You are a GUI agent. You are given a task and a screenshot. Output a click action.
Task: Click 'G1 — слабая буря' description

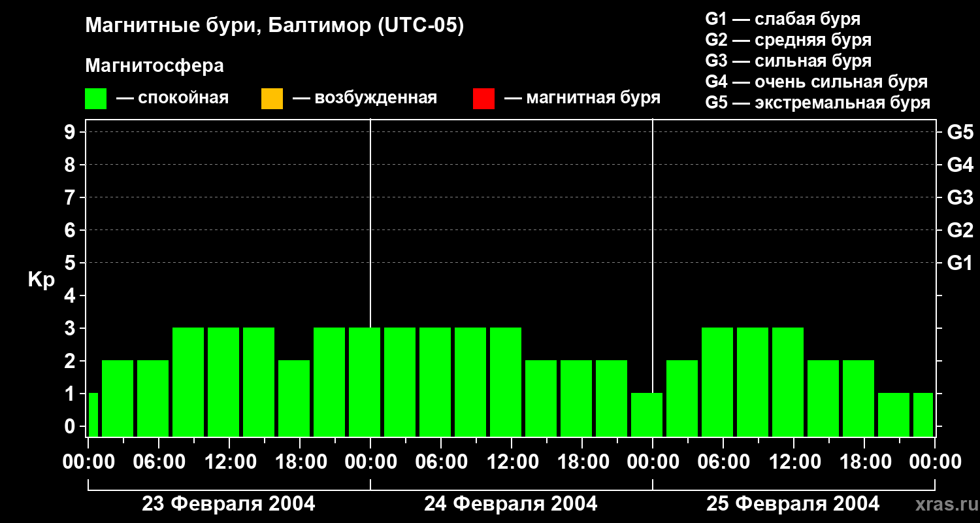coord(783,19)
